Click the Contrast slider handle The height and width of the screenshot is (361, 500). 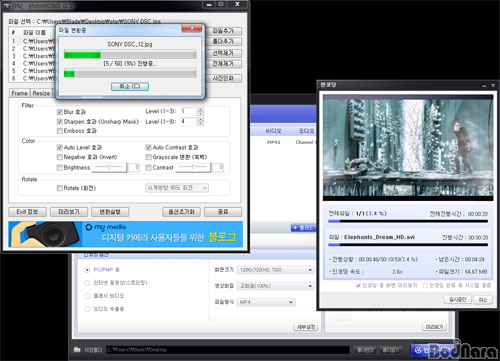193,167
